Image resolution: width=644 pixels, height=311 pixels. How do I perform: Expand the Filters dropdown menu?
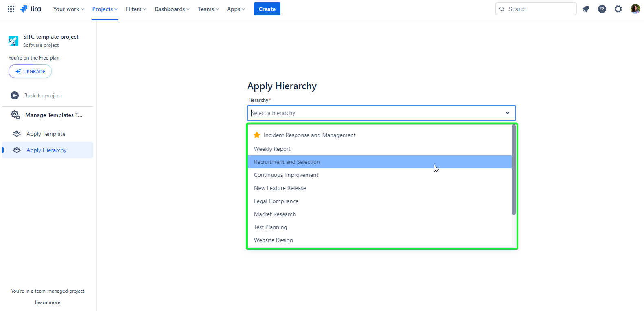136,9
